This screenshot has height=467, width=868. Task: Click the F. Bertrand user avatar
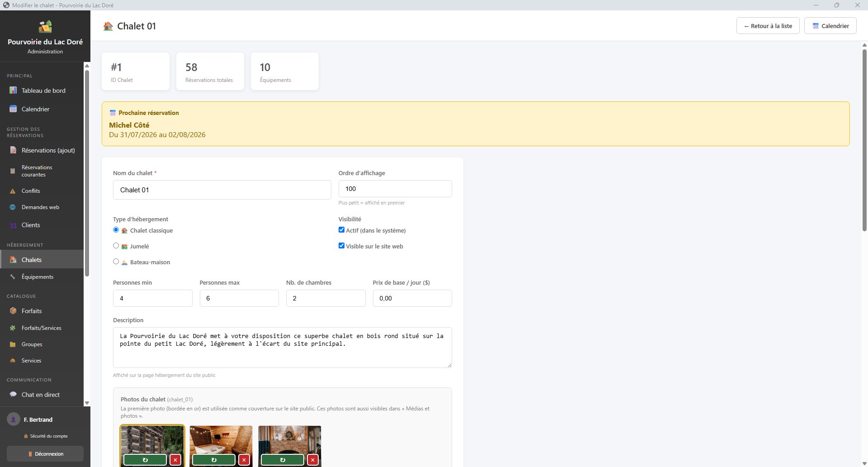(x=14, y=419)
